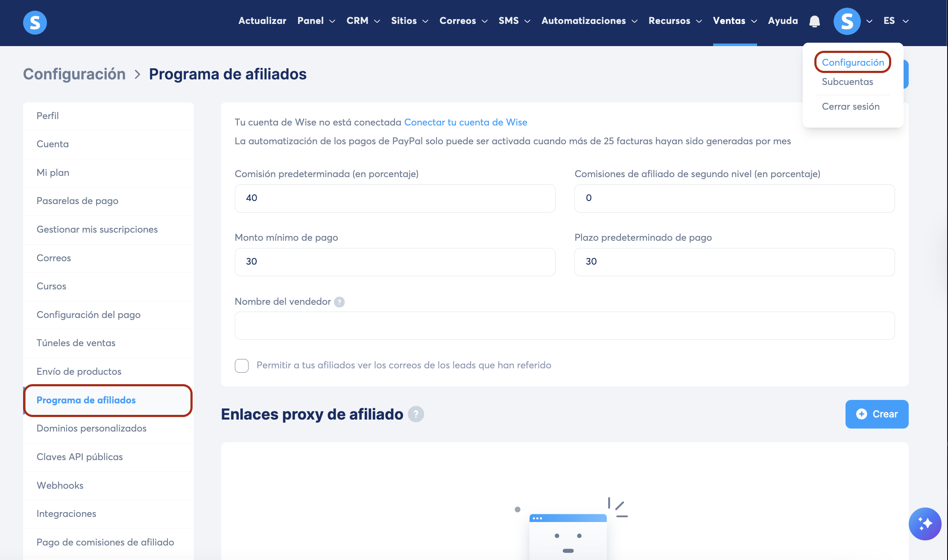The height and width of the screenshot is (560, 948).
Task: Enable affiliates viewing referred leads' emails checkbox
Action: pos(242,365)
